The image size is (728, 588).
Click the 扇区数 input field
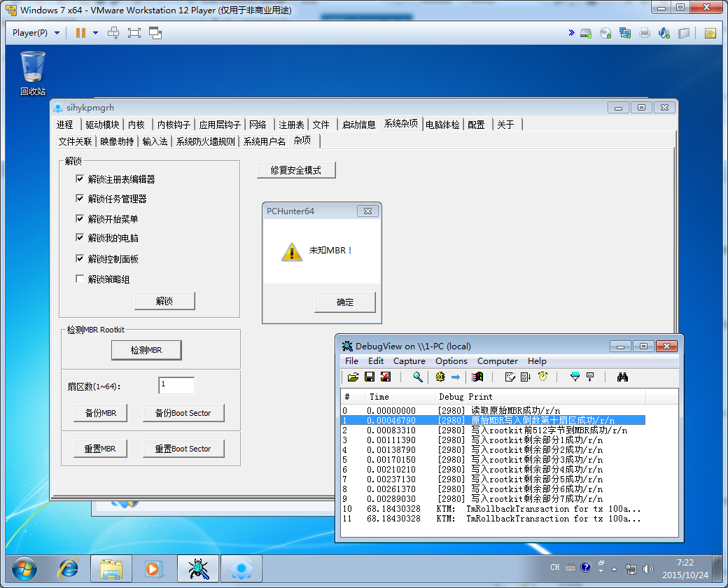[x=176, y=385]
